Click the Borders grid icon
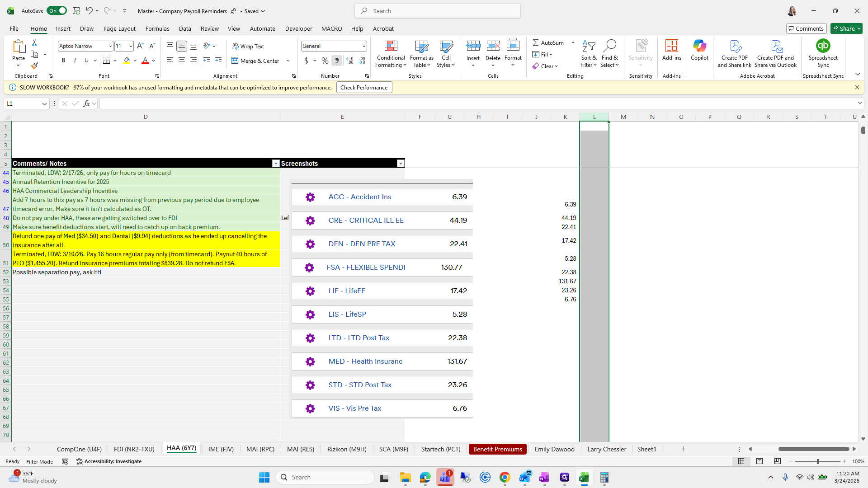The width and height of the screenshot is (868, 488). click(106, 61)
